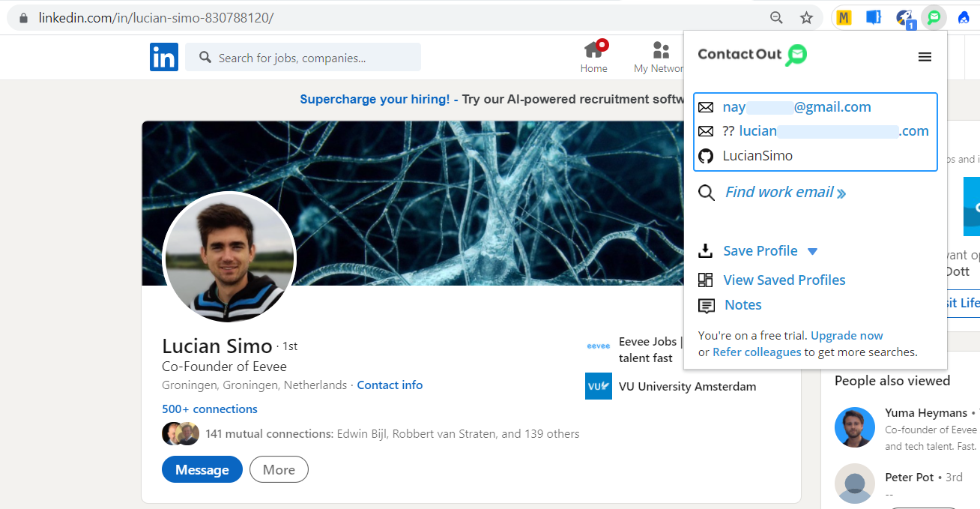Image resolution: width=980 pixels, height=509 pixels.
Task: Click the ContactOut extension icon in toolbar
Action: [934, 18]
